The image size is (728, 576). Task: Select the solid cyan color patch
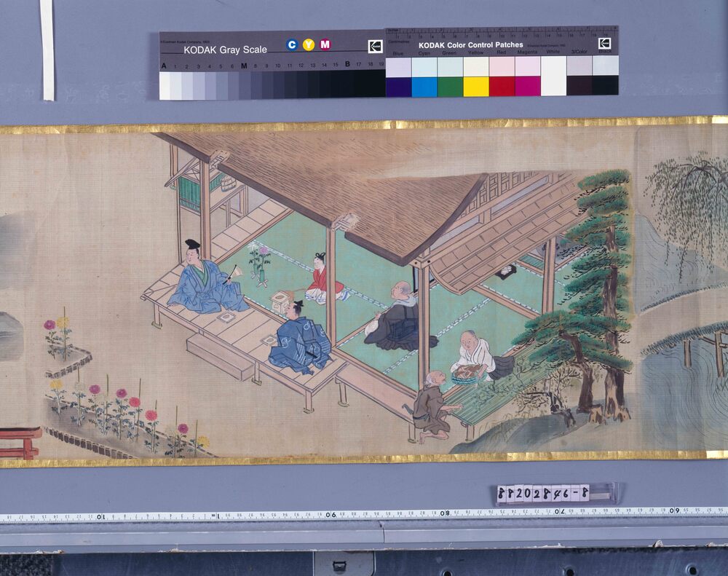point(424,87)
